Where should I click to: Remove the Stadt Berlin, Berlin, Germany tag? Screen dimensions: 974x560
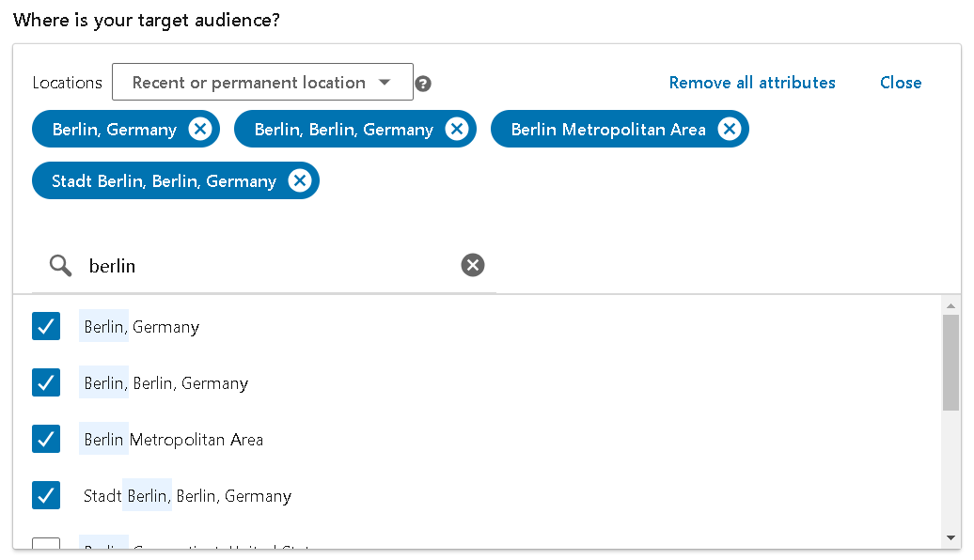pyautogui.click(x=299, y=181)
